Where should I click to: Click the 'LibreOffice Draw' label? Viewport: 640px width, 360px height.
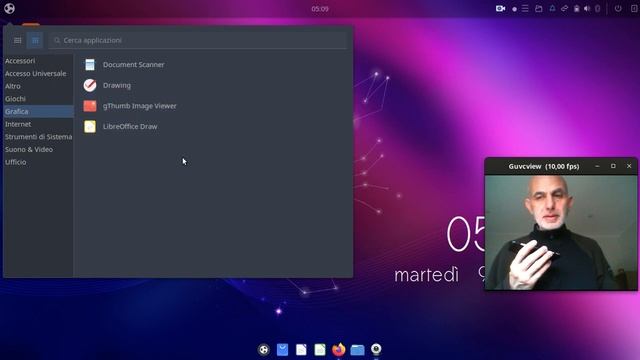pos(130,127)
